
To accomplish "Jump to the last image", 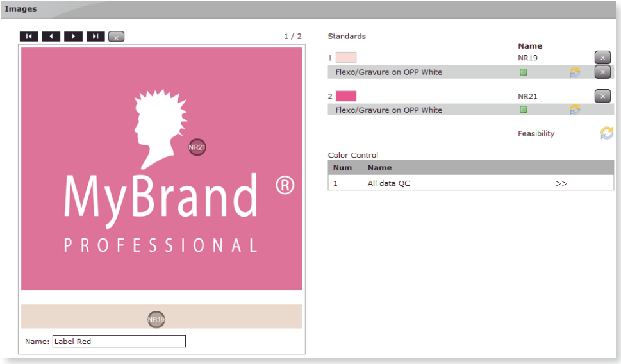I will (x=95, y=37).
